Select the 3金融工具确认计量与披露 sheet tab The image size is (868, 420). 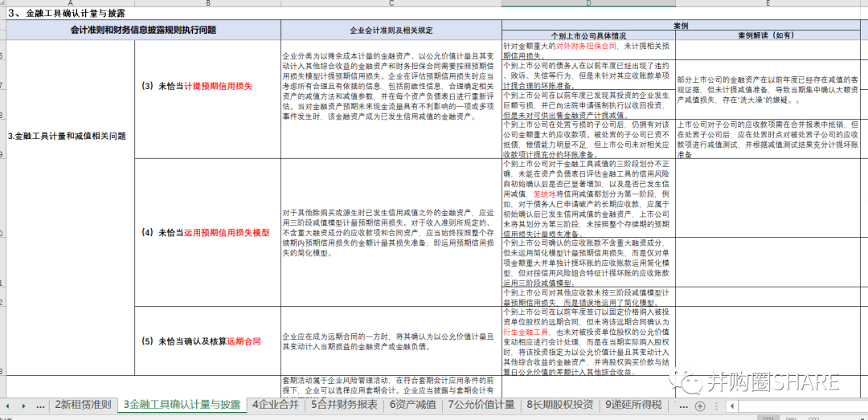tap(182, 405)
